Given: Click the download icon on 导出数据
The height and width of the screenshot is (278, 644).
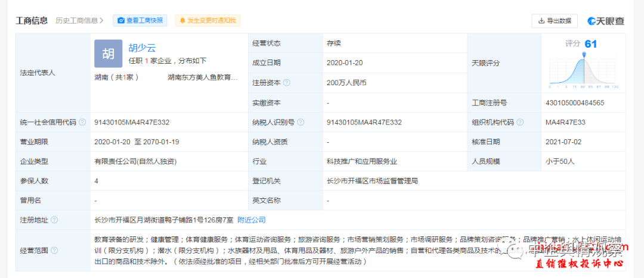Looking at the screenshot, I should (541, 21).
